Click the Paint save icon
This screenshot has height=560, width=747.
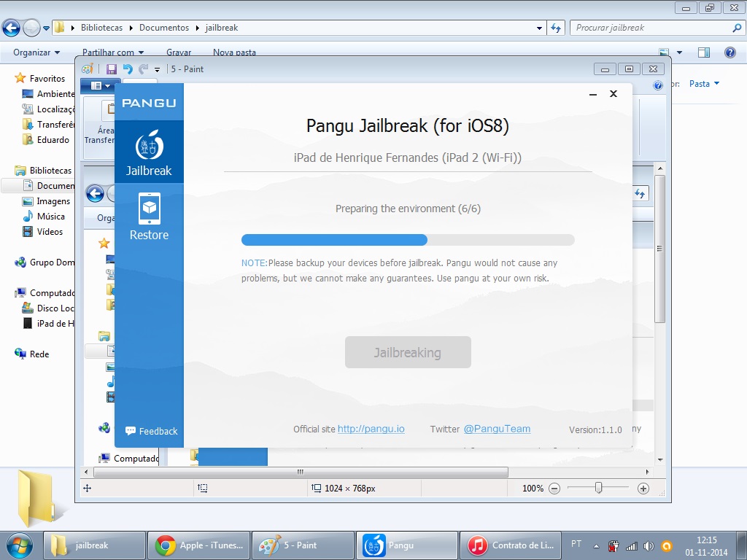(112, 69)
